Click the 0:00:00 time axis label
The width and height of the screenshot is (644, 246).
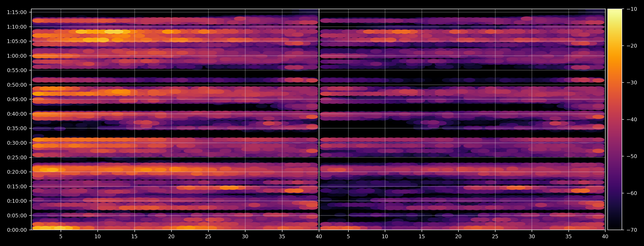coord(17,230)
